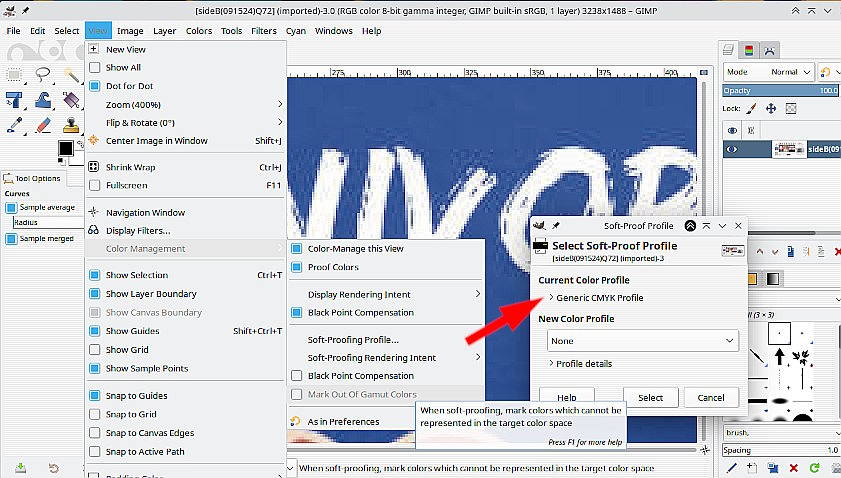
Task: Select the Color Picker eyedropper tool
Action: [x=14, y=125]
